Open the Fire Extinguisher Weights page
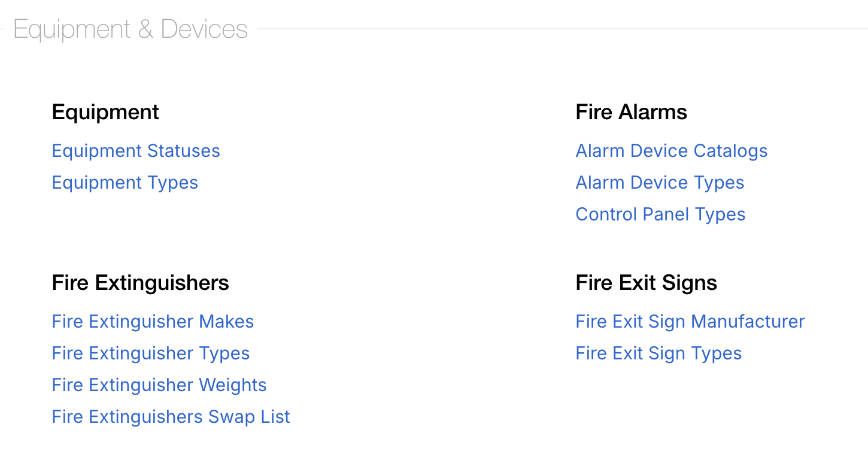 [x=159, y=385]
